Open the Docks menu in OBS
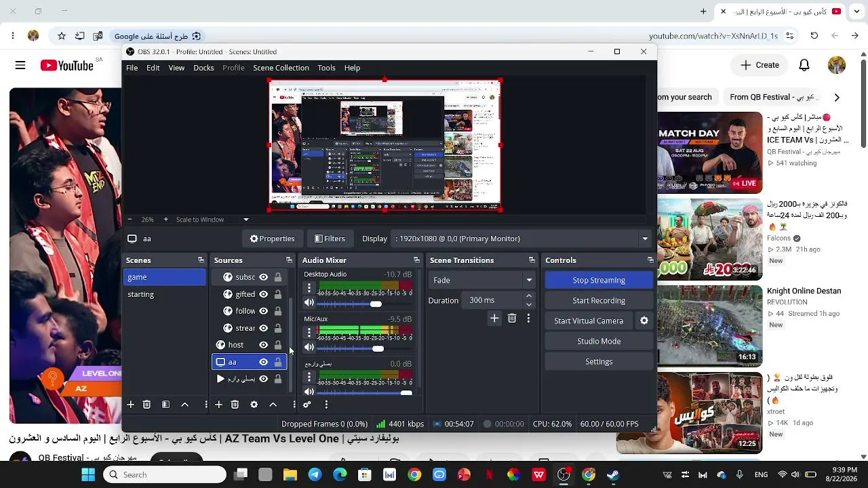868x488 pixels. click(203, 68)
